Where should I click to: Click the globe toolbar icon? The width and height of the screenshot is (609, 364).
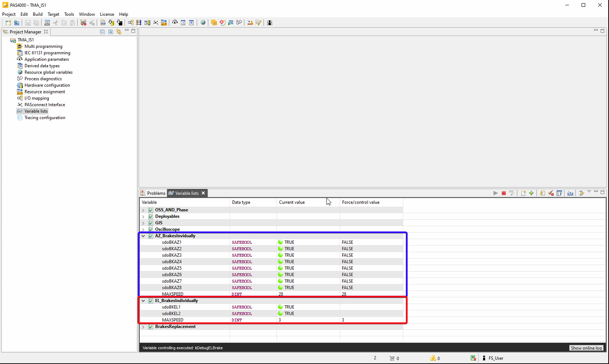pyautogui.click(x=203, y=23)
